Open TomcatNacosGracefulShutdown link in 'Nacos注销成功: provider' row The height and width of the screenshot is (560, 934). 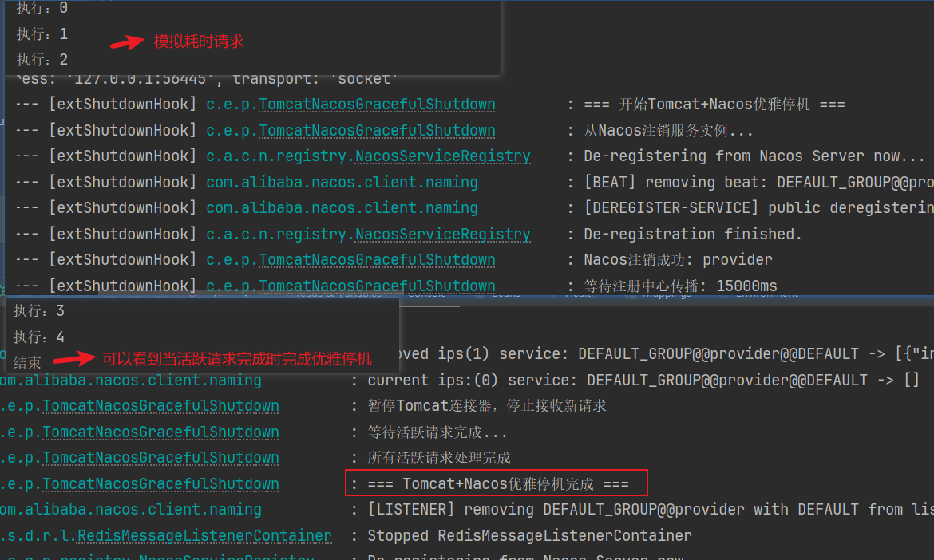pyautogui.click(x=377, y=260)
